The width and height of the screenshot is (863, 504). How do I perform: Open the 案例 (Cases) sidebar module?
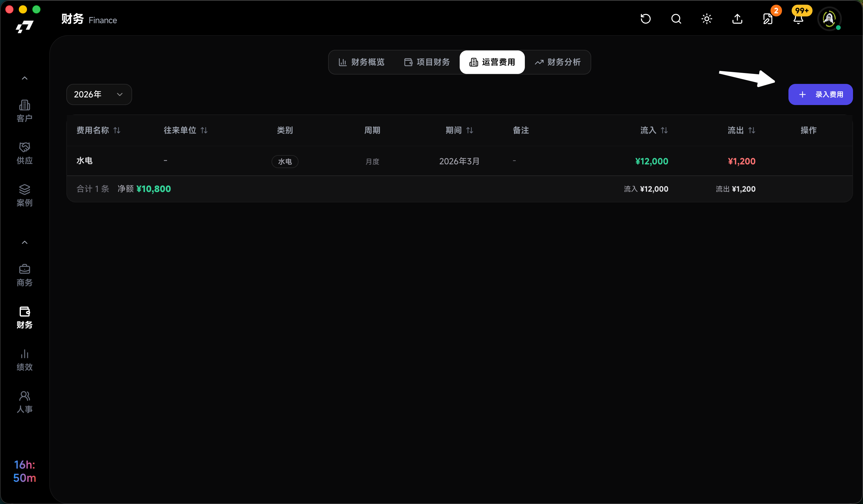[25, 195]
